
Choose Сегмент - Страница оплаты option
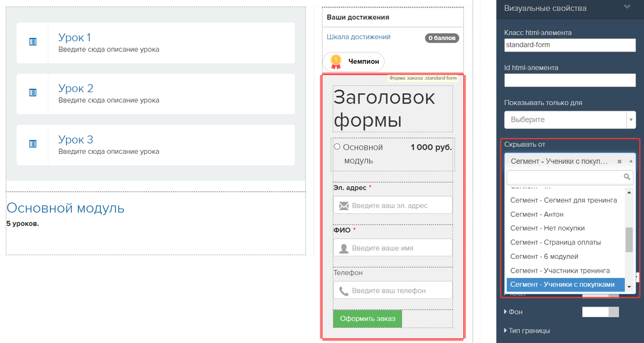(566, 242)
